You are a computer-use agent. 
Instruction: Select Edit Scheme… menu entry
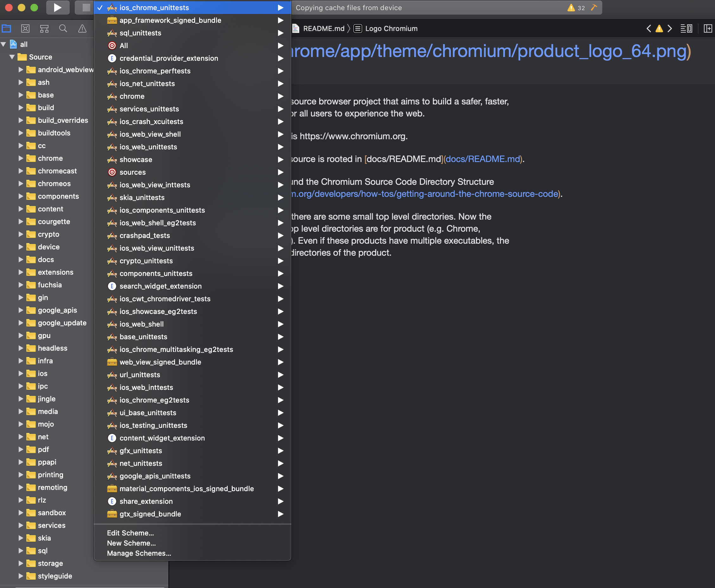(130, 533)
